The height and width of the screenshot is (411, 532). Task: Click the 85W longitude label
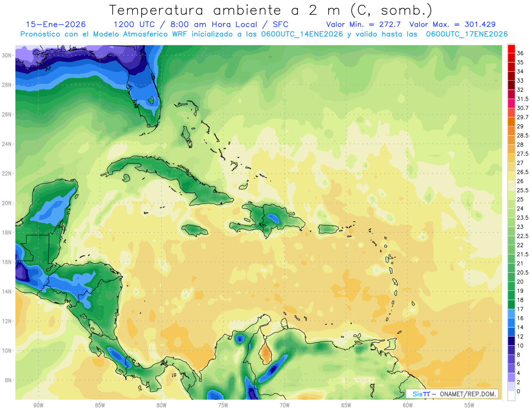tap(100, 406)
